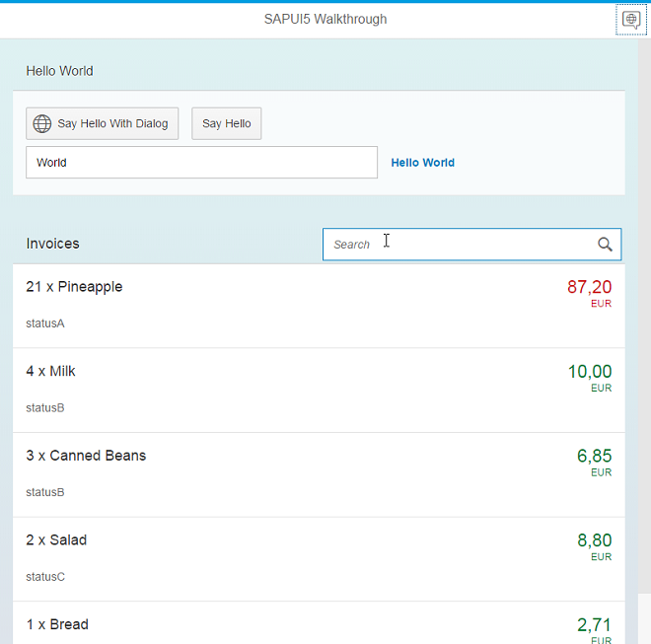Click the green 10,00 EUR price
The height and width of the screenshot is (644, 651).
pos(589,373)
